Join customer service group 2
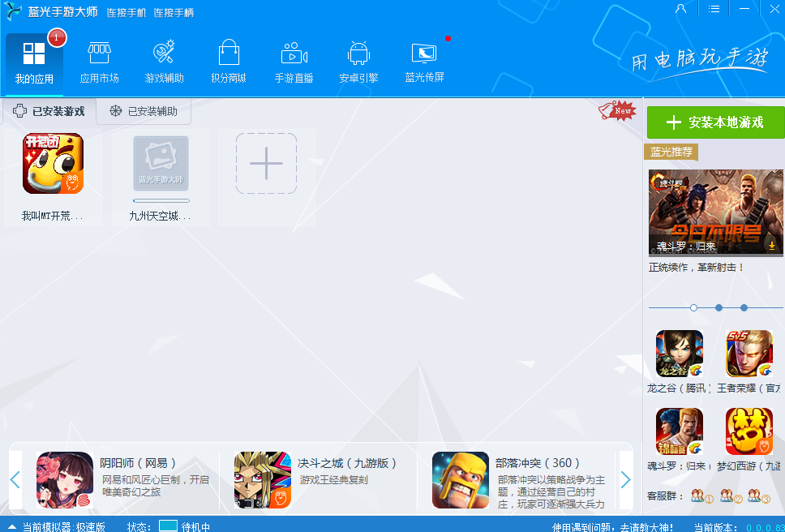Viewport: 785px width, 532px height. (x=731, y=496)
